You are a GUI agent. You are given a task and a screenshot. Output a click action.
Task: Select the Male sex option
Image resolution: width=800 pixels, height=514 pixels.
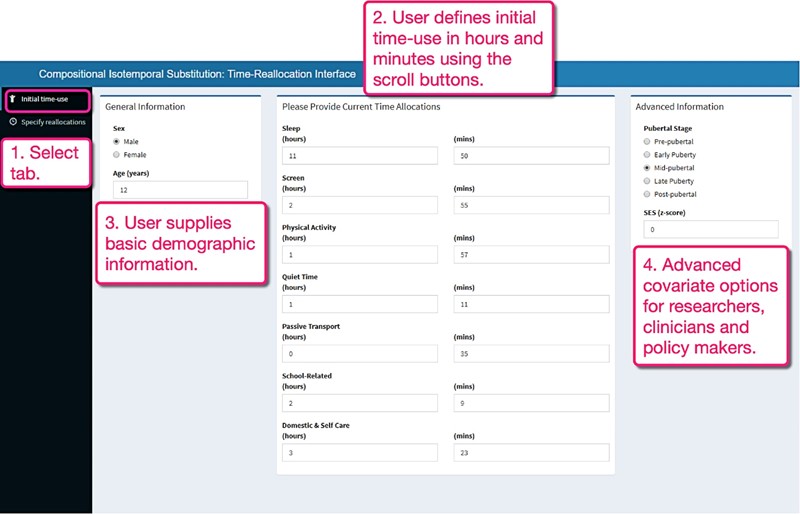pyautogui.click(x=117, y=142)
